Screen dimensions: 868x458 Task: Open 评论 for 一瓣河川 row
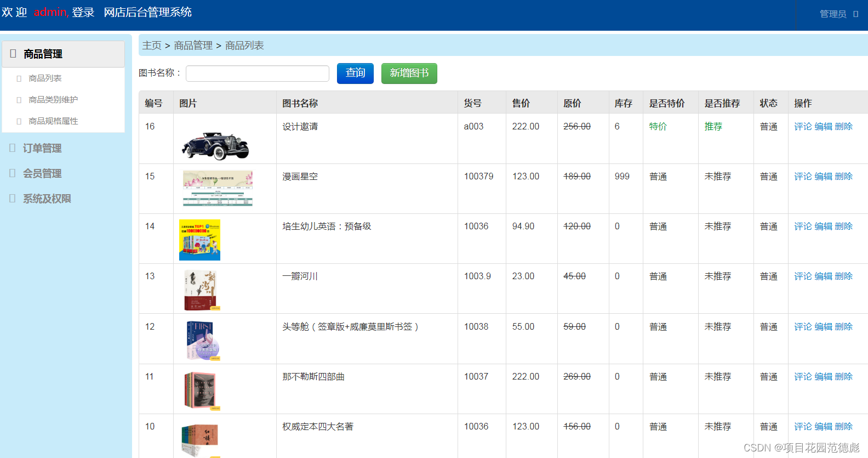tap(803, 276)
